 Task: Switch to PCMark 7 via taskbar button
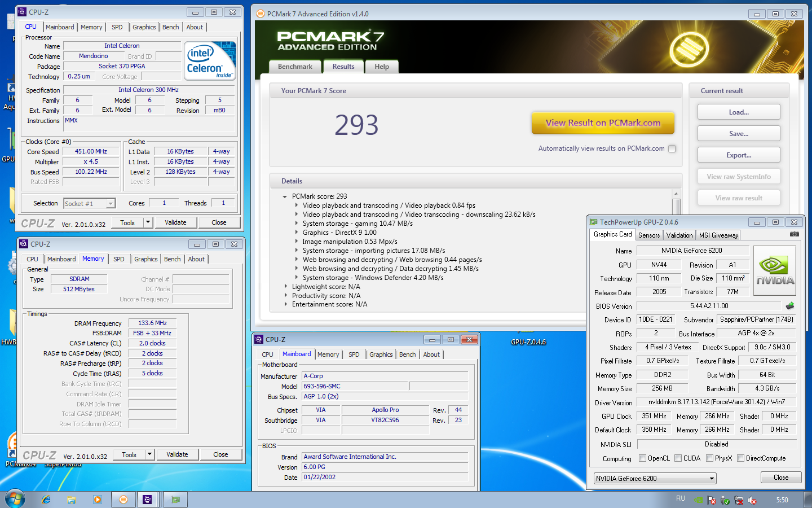pyautogui.click(x=123, y=500)
